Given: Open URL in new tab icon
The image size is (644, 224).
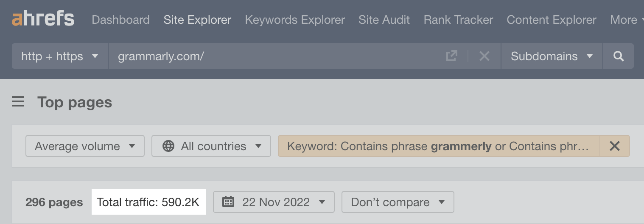Looking at the screenshot, I should (452, 56).
